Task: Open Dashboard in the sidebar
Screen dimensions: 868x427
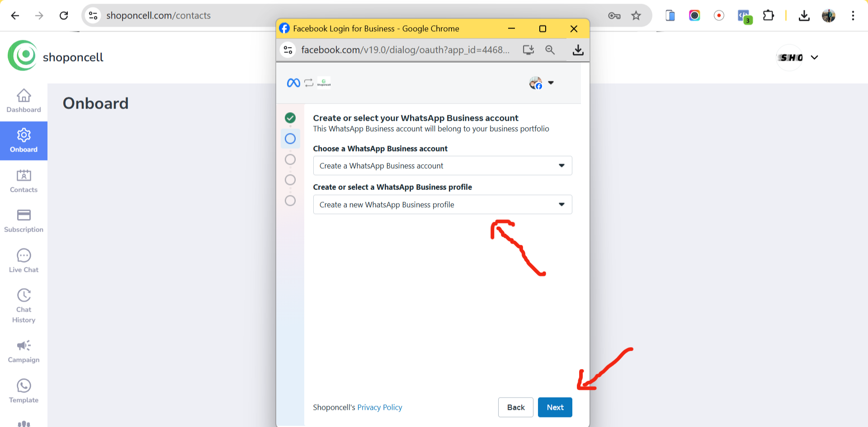Action: point(24,101)
